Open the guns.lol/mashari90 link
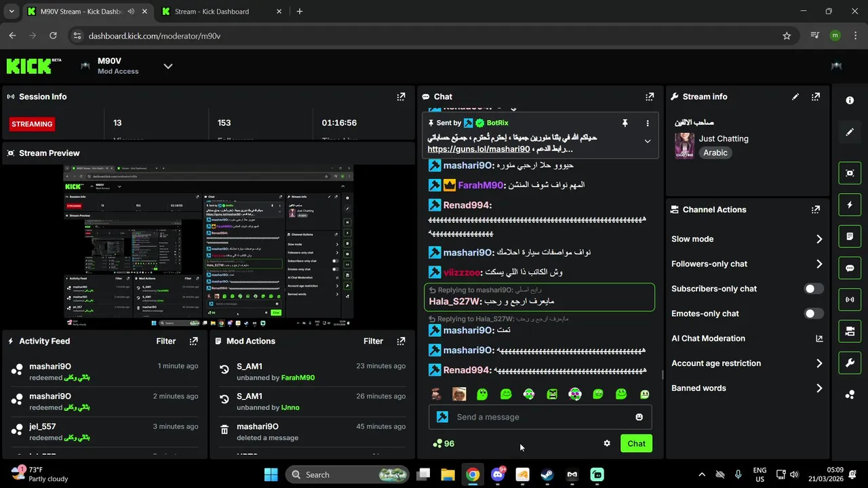 [479, 149]
